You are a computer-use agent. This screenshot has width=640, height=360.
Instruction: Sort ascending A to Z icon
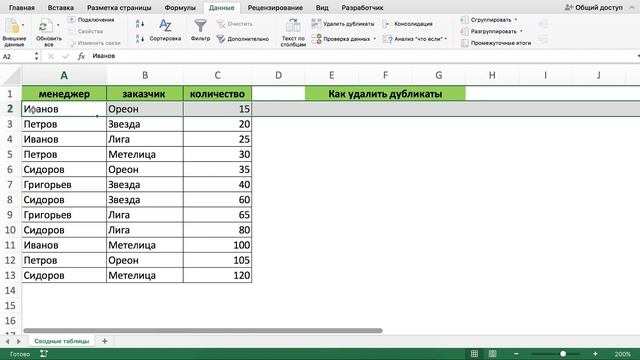coord(140,24)
